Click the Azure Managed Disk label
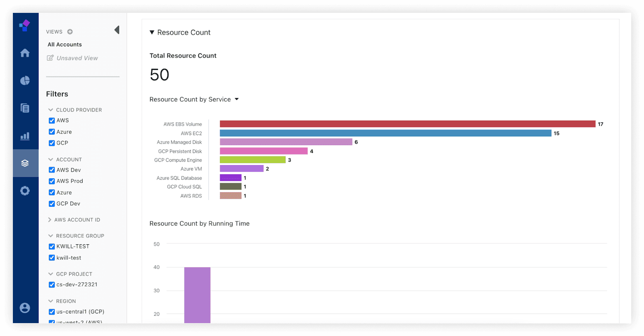The image size is (644, 336). [x=180, y=142]
